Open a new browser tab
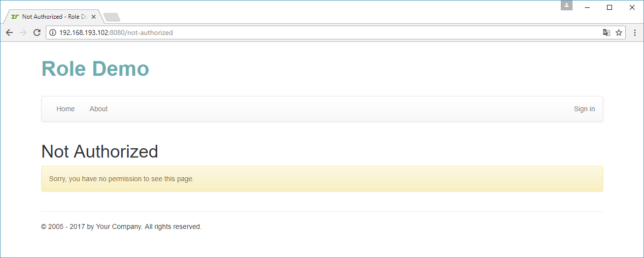This screenshot has width=644, height=258. click(x=112, y=17)
